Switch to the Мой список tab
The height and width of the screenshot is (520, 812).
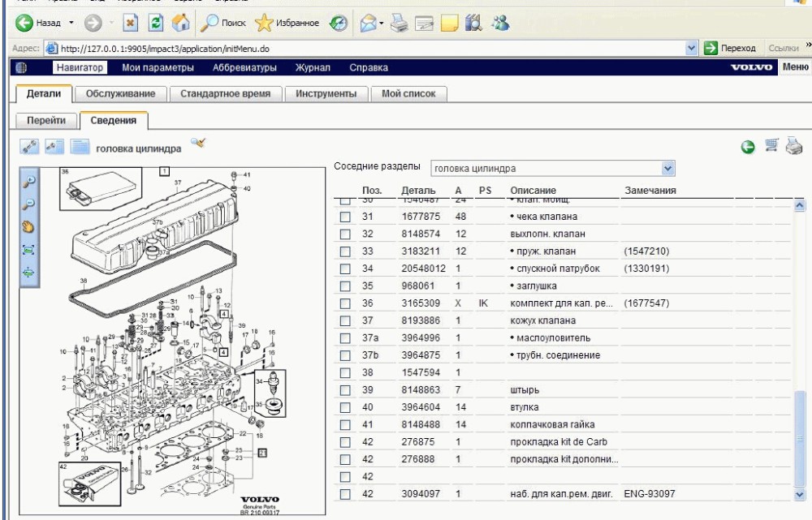408,93
